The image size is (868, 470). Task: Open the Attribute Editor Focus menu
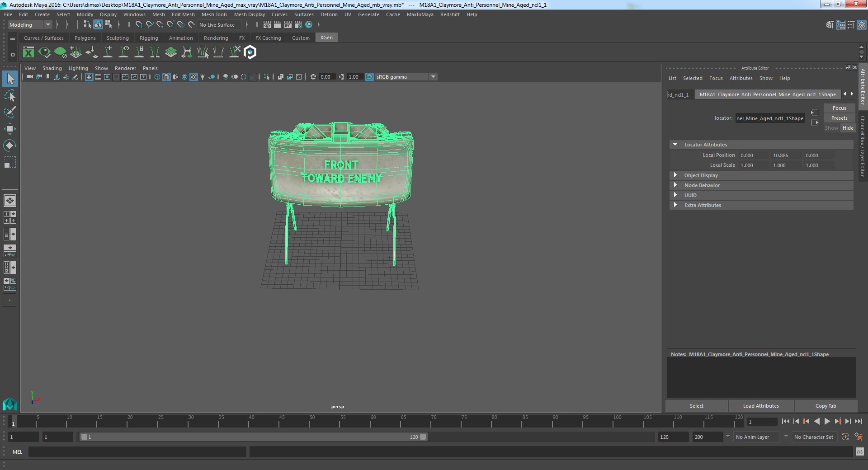click(x=716, y=78)
